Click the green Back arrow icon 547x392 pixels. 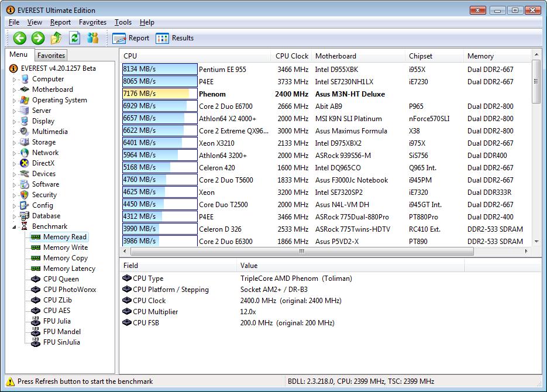[x=20, y=38]
